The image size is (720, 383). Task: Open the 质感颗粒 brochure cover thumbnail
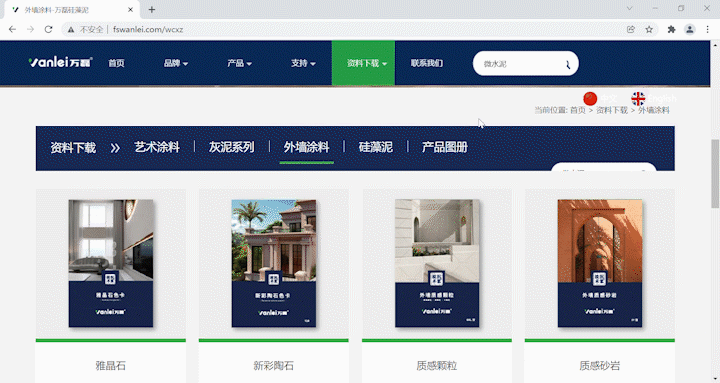(437, 263)
